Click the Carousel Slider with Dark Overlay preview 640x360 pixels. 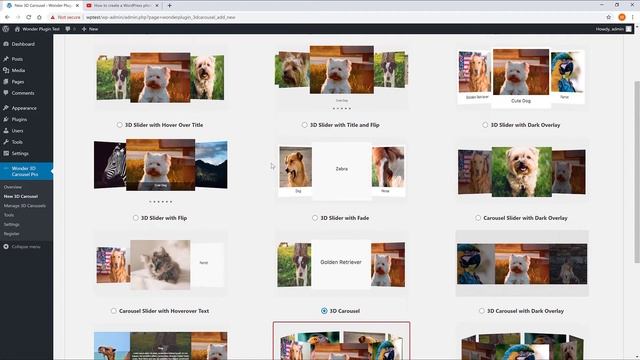[522, 172]
